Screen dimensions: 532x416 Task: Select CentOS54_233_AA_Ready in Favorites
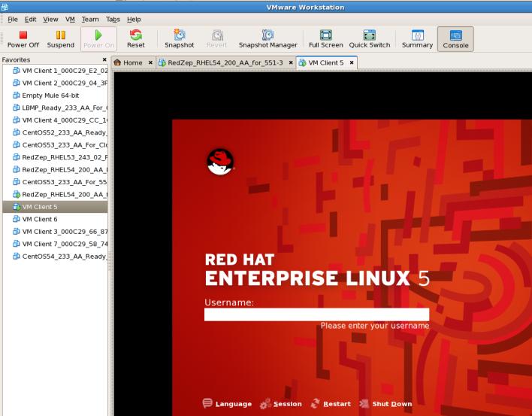tap(55, 257)
